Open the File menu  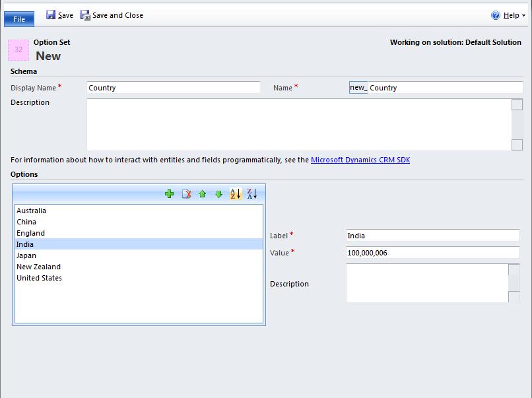point(18,18)
